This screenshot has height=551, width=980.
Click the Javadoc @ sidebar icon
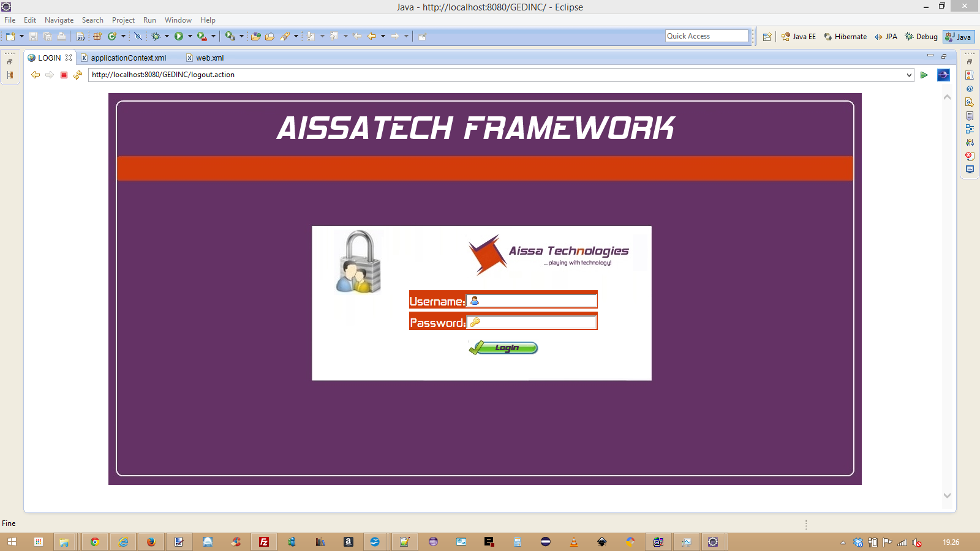click(x=970, y=89)
